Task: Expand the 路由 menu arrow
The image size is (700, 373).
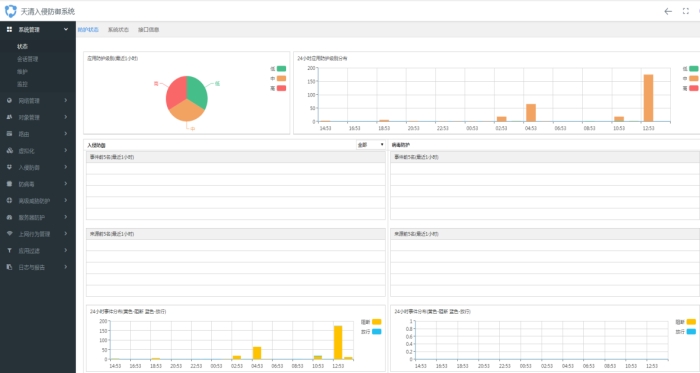Action: point(66,133)
